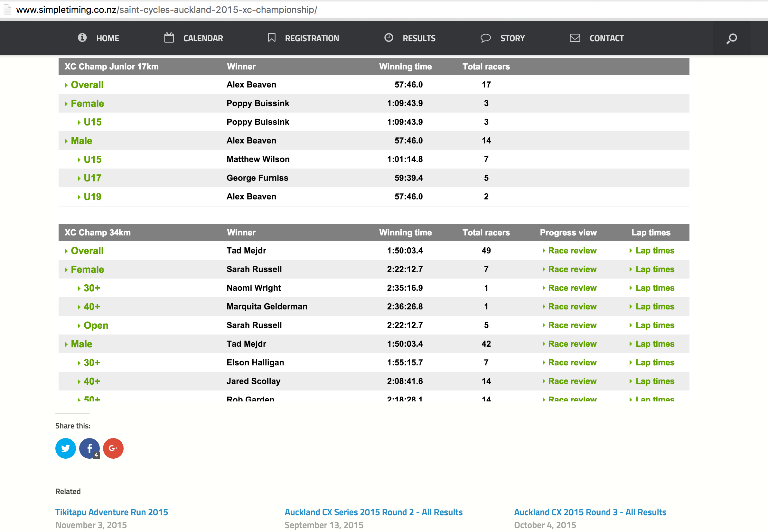This screenshot has height=532, width=768.
Task: Click the Story speech bubble icon
Action: point(485,38)
